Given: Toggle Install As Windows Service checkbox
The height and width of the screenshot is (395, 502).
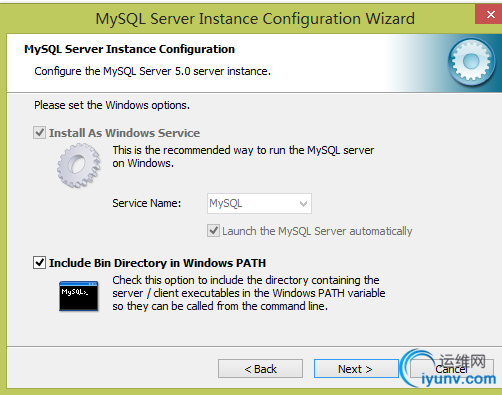Looking at the screenshot, I should 39,133.
